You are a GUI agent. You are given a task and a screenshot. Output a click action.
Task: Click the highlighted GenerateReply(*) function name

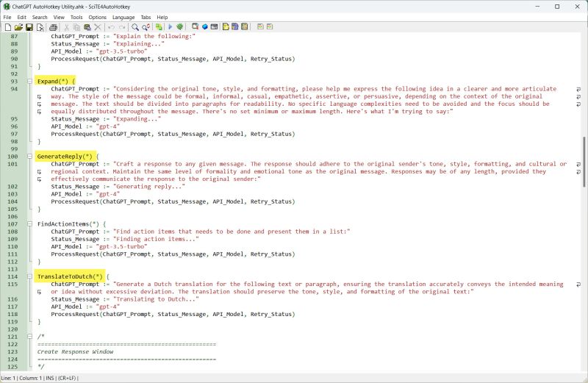(x=65, y=157)
